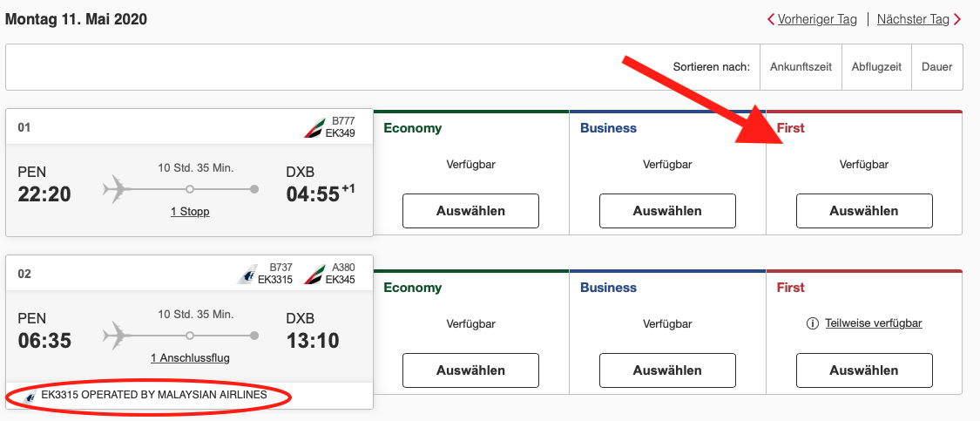Click the Emirates logo on flight EK349

[311, 128]
